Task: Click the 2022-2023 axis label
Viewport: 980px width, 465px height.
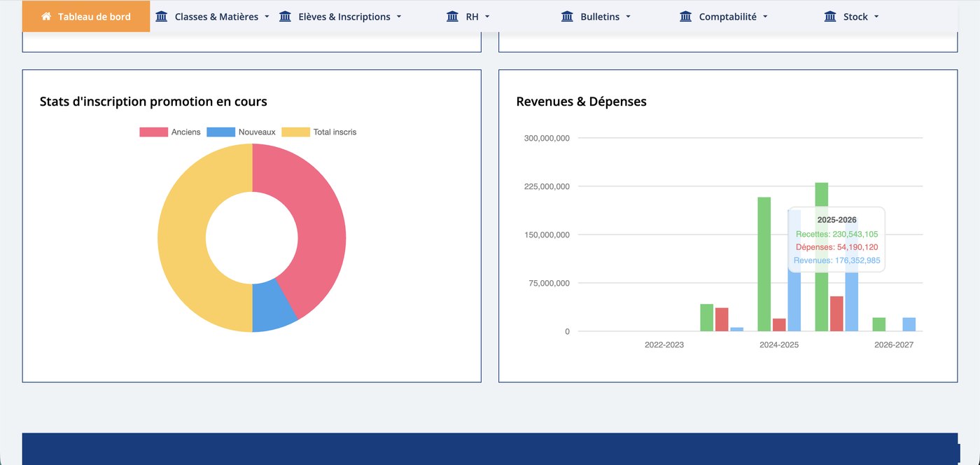Action: click(664, 345)
